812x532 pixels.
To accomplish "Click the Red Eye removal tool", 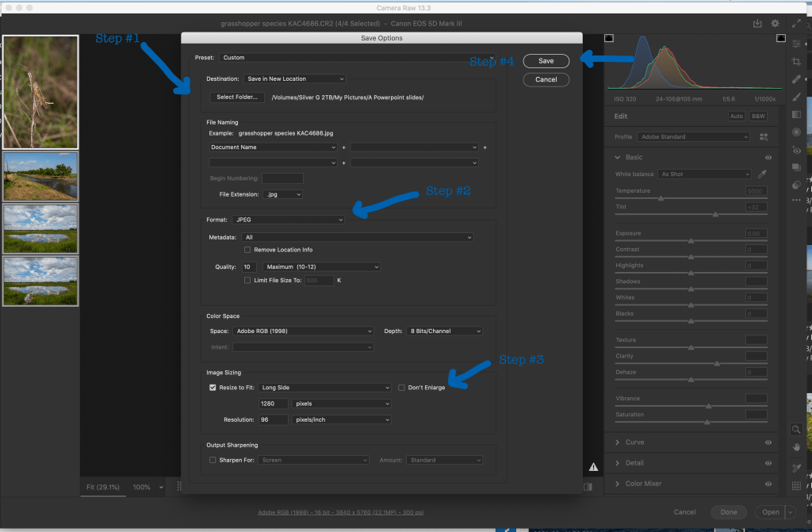I will (x=797, y=150).
